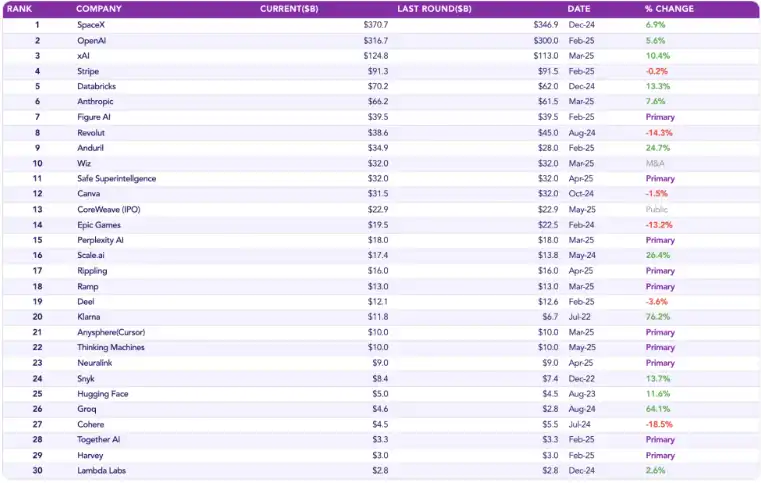Select the LAST ROUND($B) column header
Image resolution: width=761 pixels, height=483 pixels.
click(x=434, y=9)
